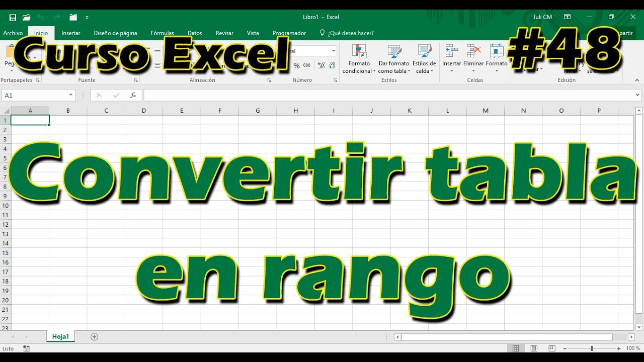
Task: Click the Cancel (X) formula button
Action: pyautogui.click(x=99, y=95)
